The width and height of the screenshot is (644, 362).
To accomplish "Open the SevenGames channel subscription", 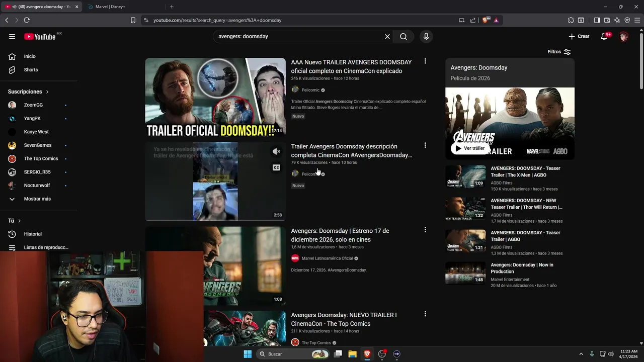I will tap(39, 145).
